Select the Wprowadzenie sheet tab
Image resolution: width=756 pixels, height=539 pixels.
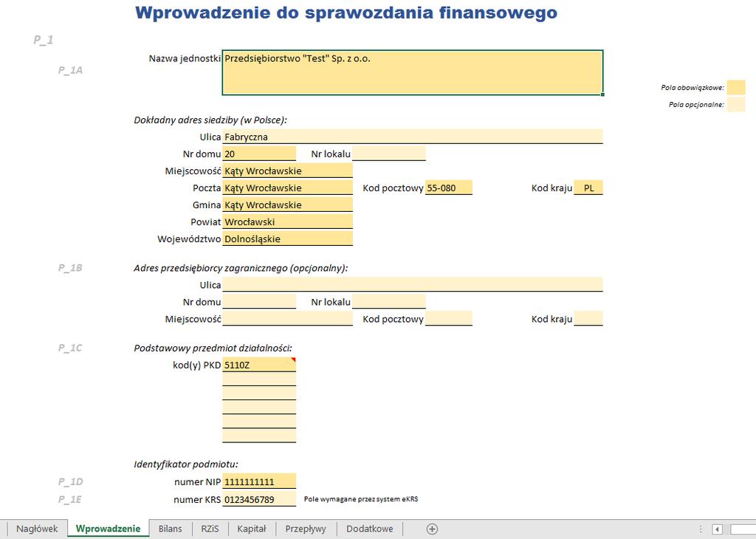(x=108, y=529)
